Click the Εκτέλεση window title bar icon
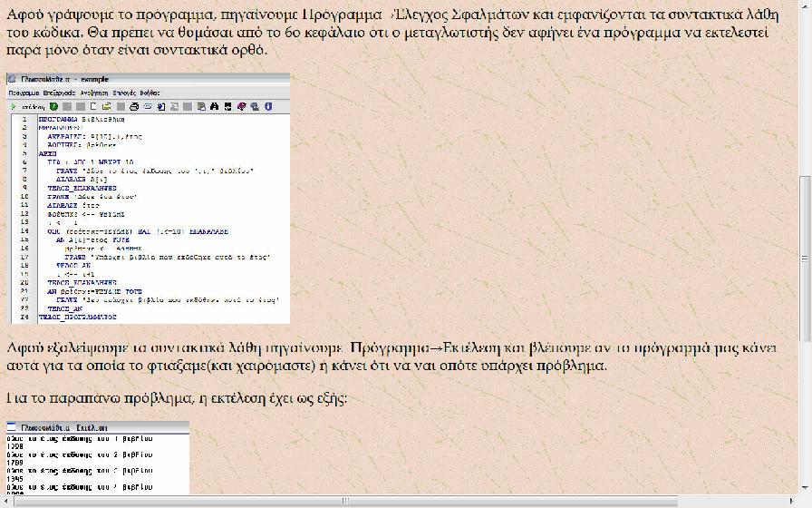The height and width of the screenshot is (508, 812). [12, 427]
